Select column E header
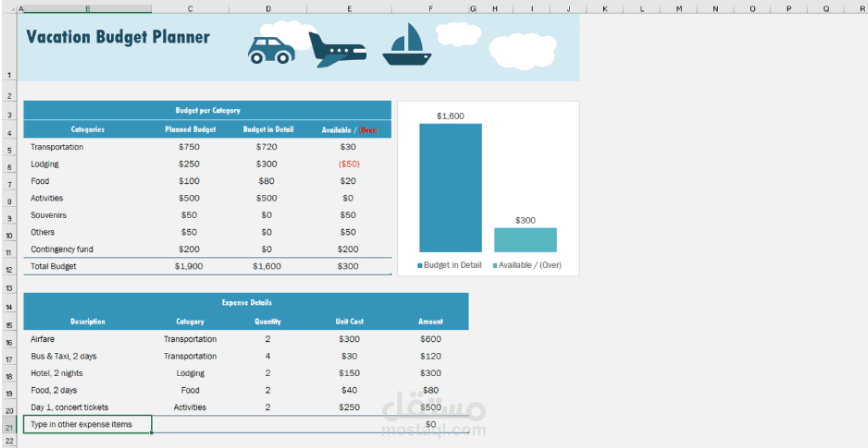868x448 pixels. [349, 9]
